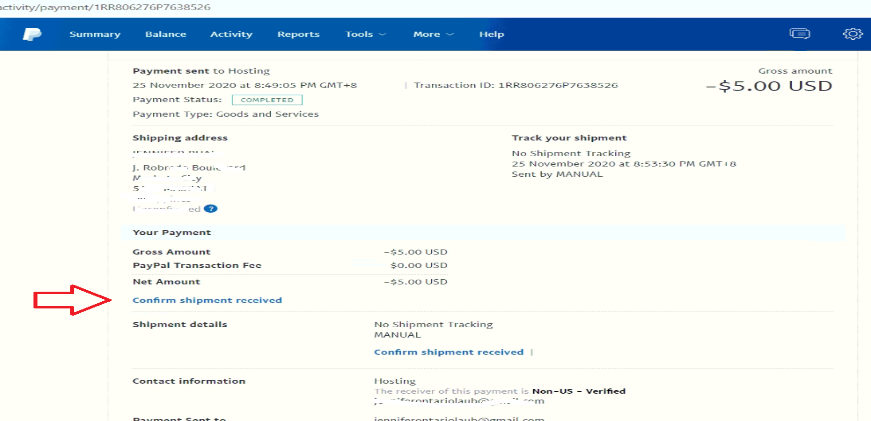This screenshot has height=421, width=871.
Task: Click Confirm shipment received under Net Amount
Action: (207, 300)
